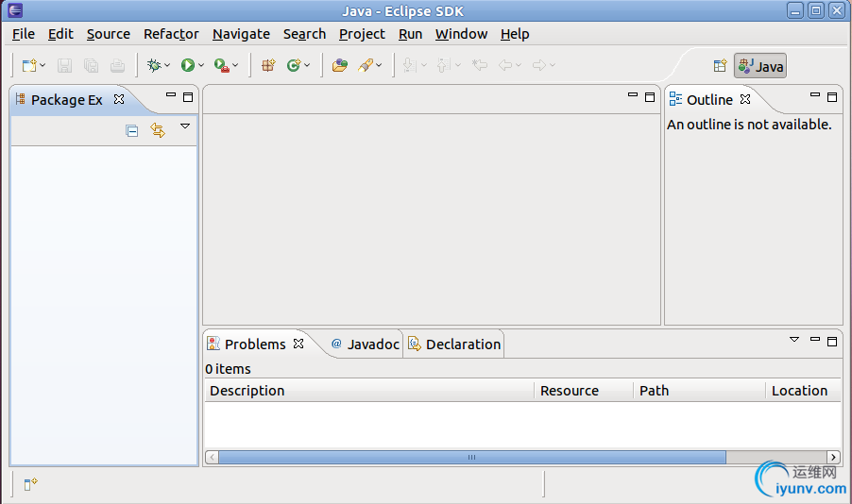Open the Debug dropdown arrow

click(167, 66)
